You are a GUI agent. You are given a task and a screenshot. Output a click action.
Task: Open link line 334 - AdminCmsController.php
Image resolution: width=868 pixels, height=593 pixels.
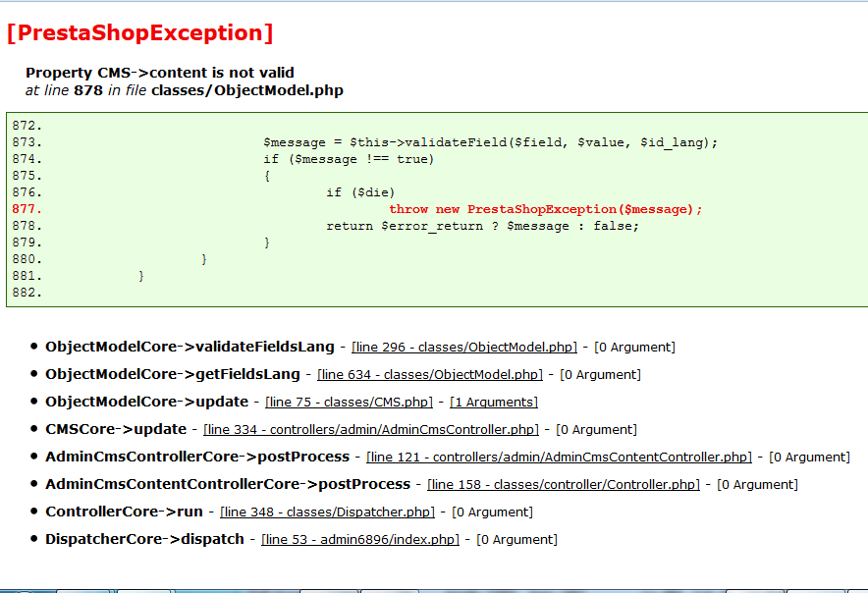click(371, 430)
